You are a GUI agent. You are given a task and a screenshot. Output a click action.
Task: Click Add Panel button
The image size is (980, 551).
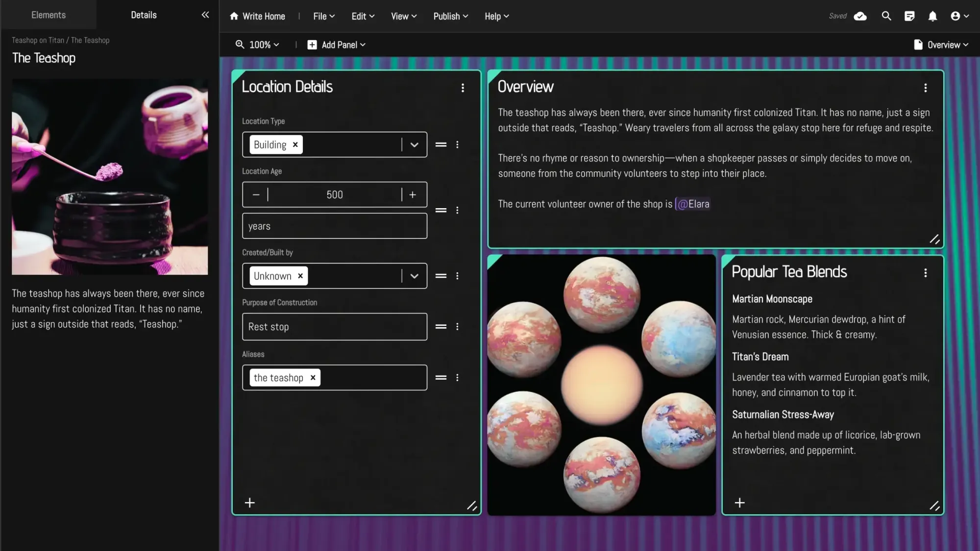click(337, 45)
